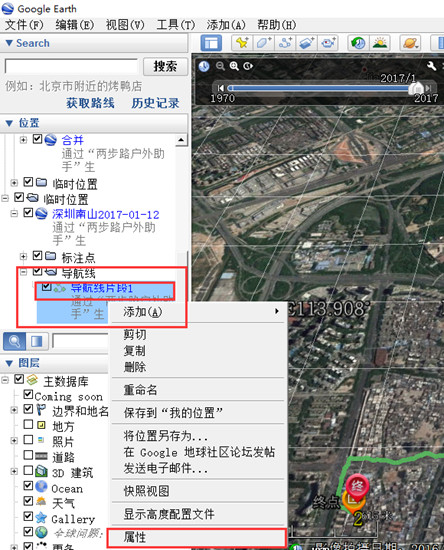Click the historical imagery time slider track
This screenshot has width=444, height=550.
pos(319,88)
